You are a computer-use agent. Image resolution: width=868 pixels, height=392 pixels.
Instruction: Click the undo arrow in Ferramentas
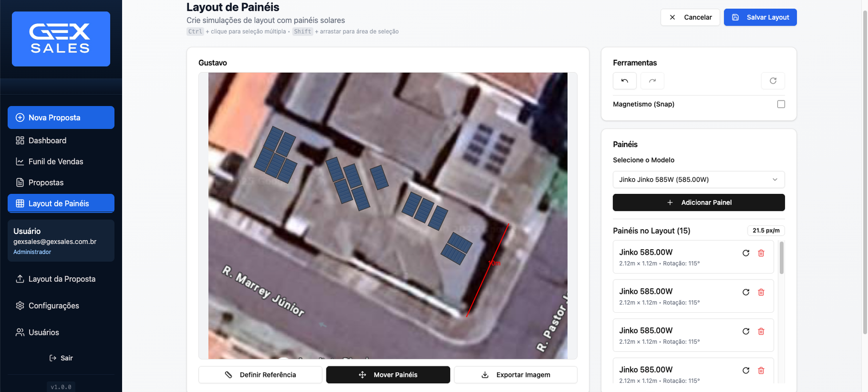(x=624, y=81)
